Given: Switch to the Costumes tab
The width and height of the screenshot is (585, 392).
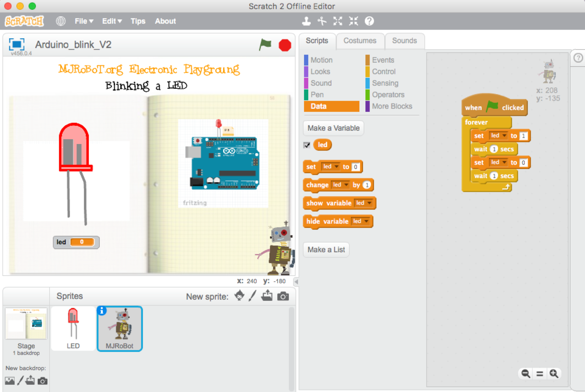Looking at the screenshot, I should click(x=360, y=41).
